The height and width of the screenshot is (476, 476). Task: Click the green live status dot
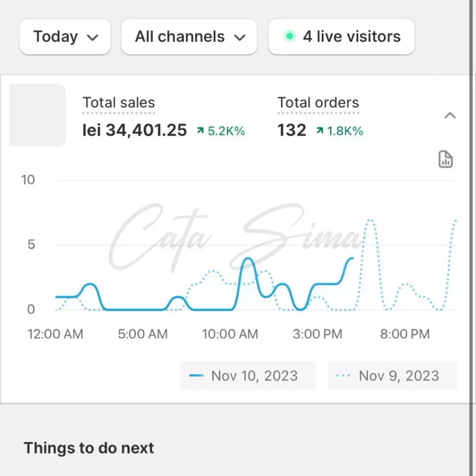pyautogui.click(x=290, y=36)
